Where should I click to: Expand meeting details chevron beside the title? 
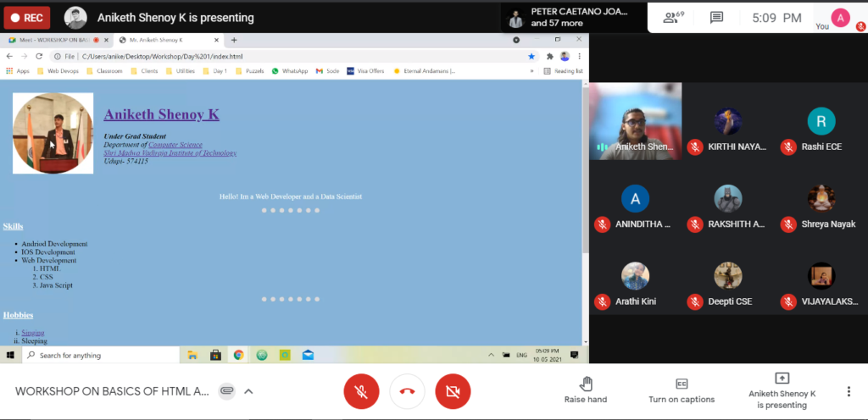click(x=248, y=391)
